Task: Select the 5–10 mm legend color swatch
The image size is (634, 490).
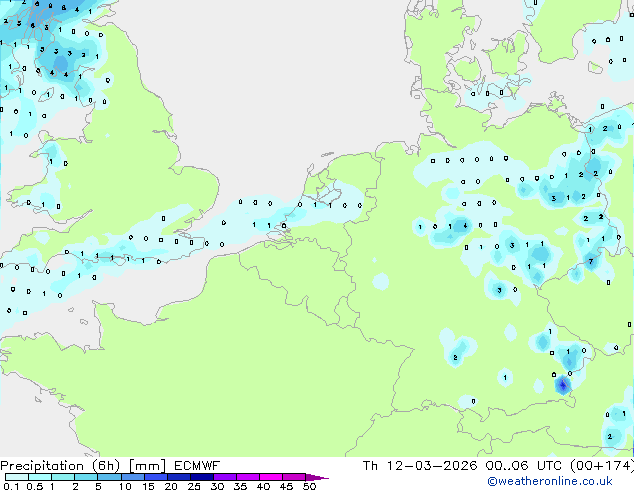Action: click(x=109, y=477)
